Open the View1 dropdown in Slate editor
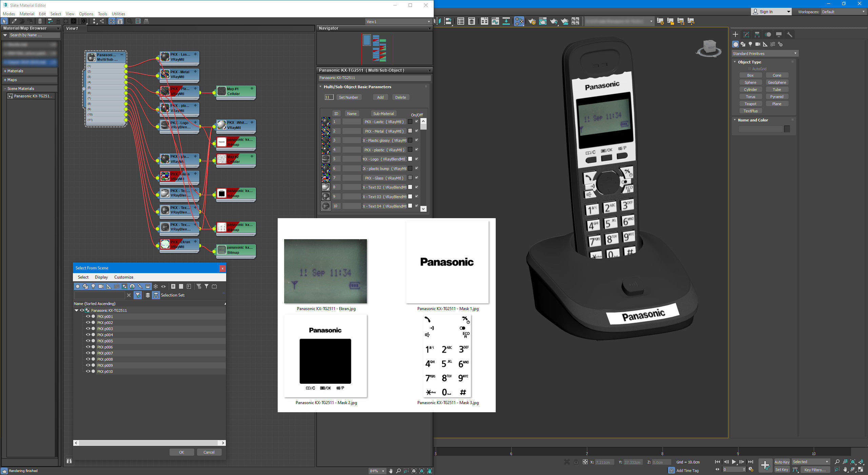Screen dimensions: 868x475 coord(398,22)
